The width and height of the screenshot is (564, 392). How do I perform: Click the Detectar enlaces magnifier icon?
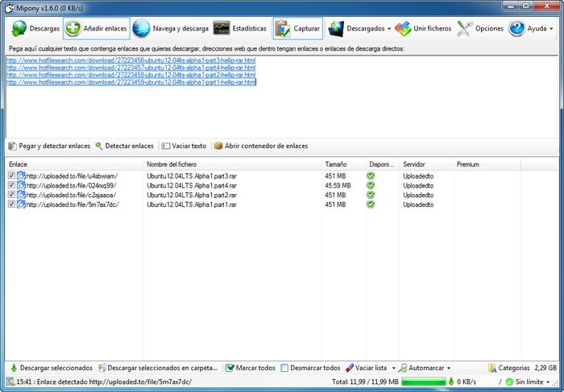coord(99,146)
